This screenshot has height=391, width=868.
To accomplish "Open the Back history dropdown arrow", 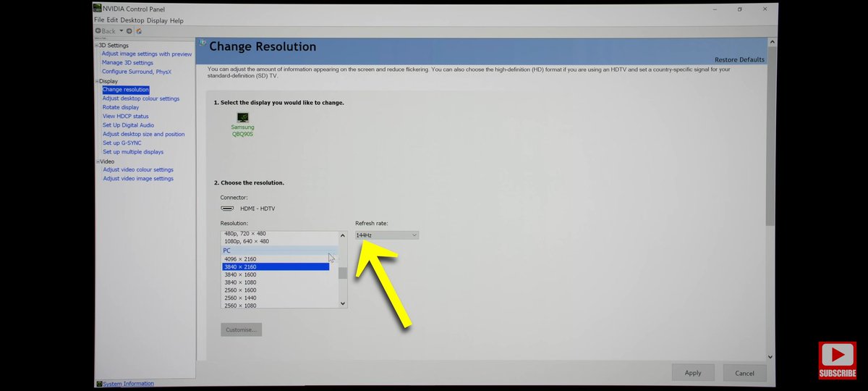I will (x=122, y=31).
